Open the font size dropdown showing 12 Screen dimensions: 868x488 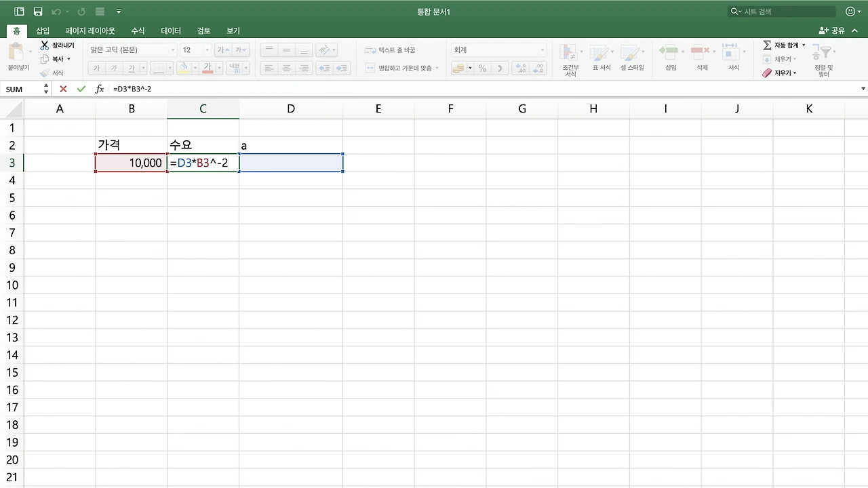click(x=206, y=50)
